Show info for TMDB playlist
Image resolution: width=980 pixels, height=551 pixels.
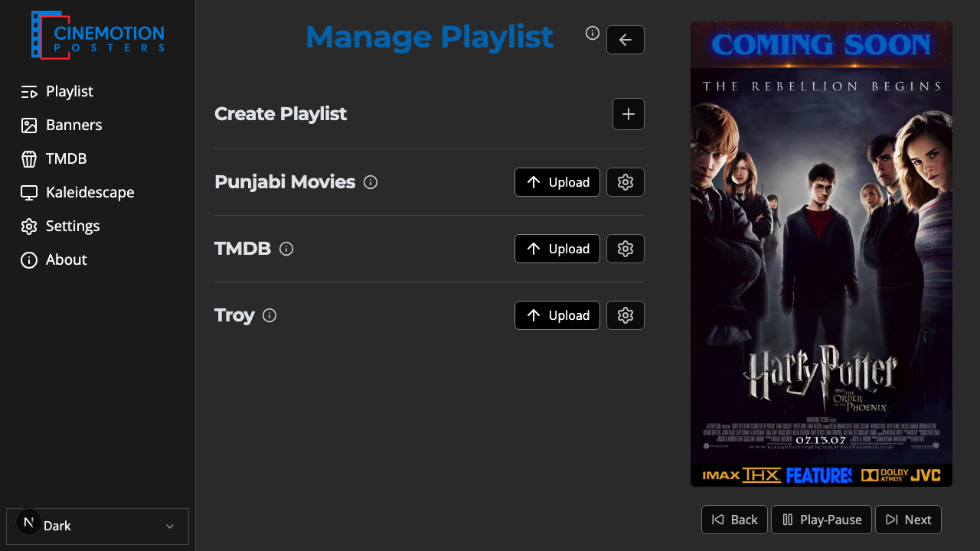tap(286, 249)
